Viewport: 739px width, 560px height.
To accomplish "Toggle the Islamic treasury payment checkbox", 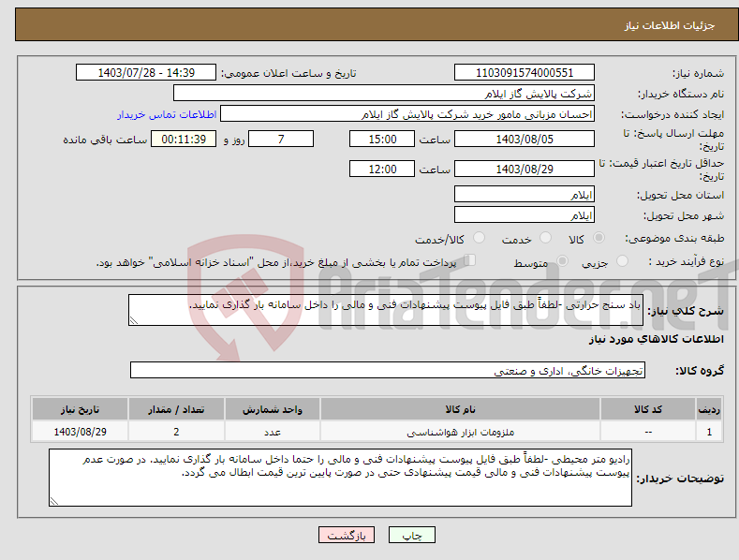I will (x=470, y=260).
